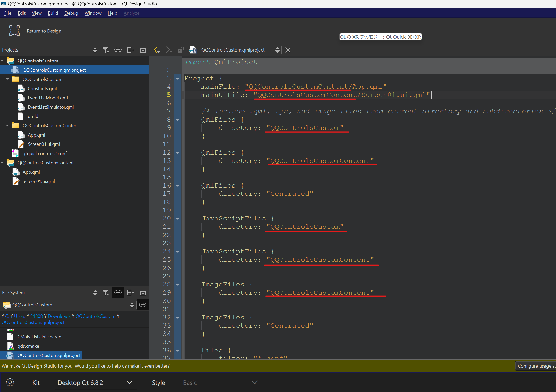Click the QQControlsCustom.qmlproject breadcrumb link
The image size is (556, 392).
coord(33,322)
